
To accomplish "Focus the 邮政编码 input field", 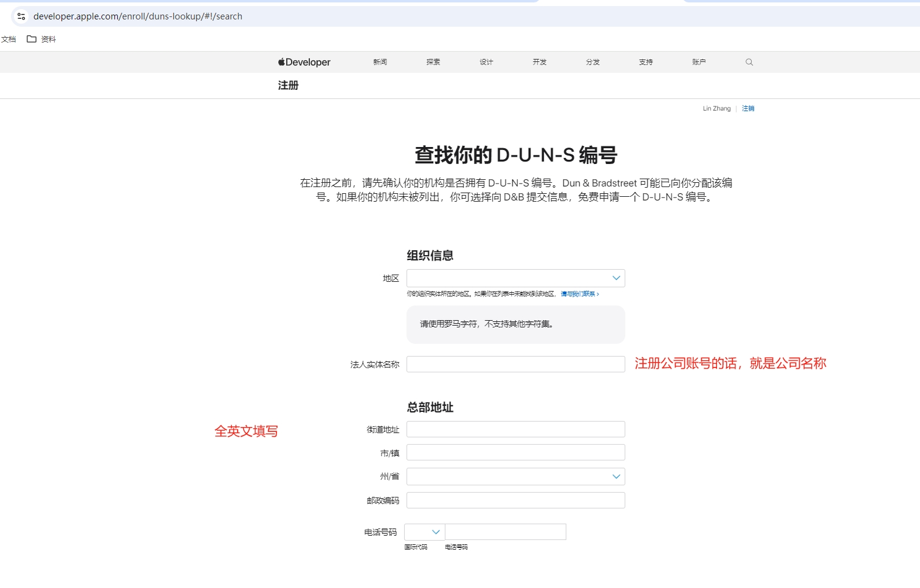I will click(x=516, y=501).
